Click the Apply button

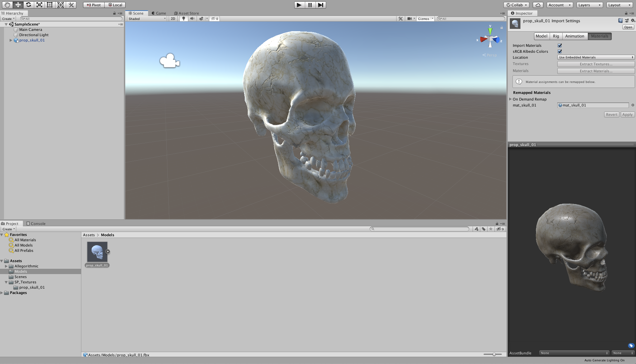pyautogui.click(x=627, y=114)
